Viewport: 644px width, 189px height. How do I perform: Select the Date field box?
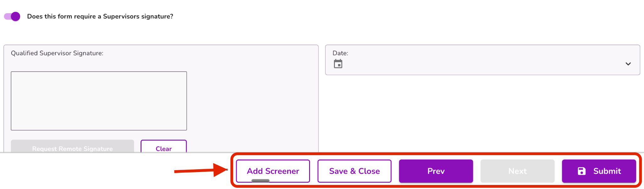pyautogui.click(x=482, y=60)
